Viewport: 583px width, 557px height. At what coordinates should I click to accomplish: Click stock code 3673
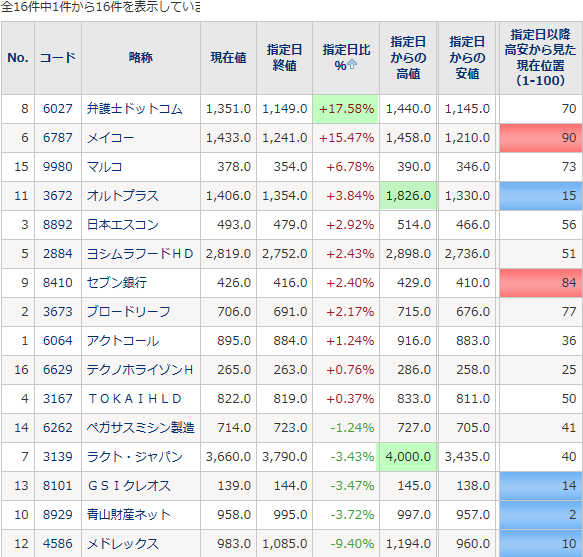coord(58,312)
